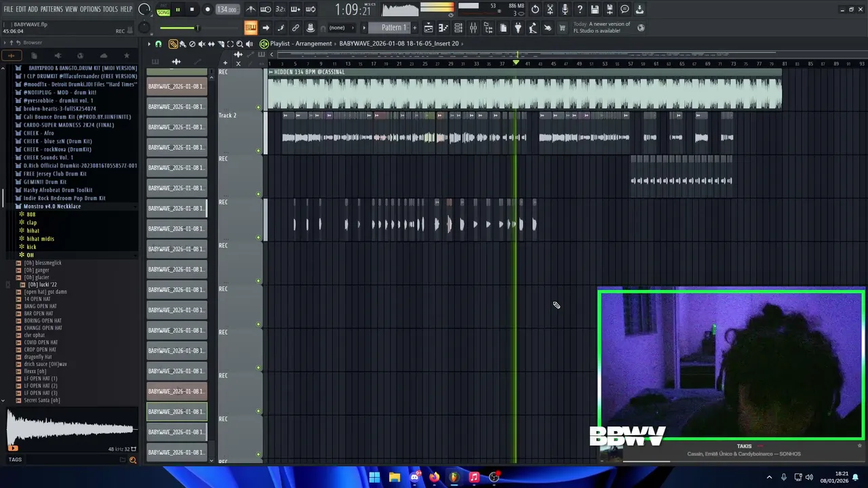This screenshot has width=868, height=488.
Task: Expand Hashy Afrobeat Drum Toolkit folder
Action: (x=58, y=190)
